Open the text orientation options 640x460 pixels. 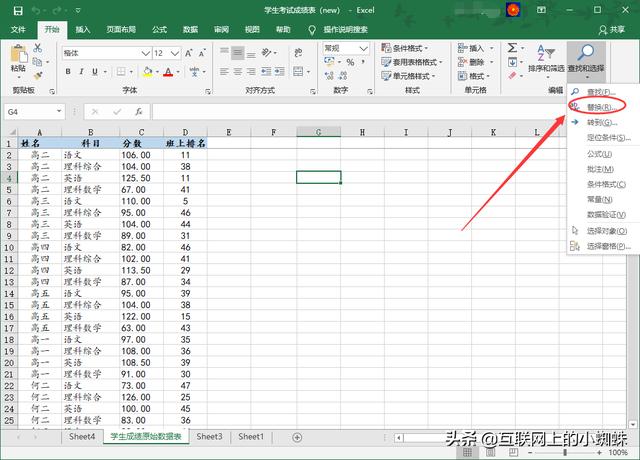(x=267, y=53)
